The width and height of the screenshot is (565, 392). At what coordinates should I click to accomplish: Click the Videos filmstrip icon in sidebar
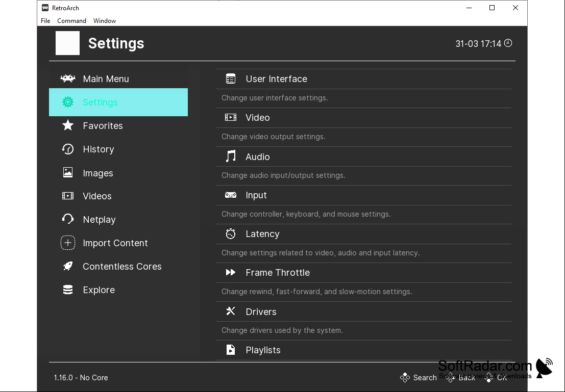[68, 196]
